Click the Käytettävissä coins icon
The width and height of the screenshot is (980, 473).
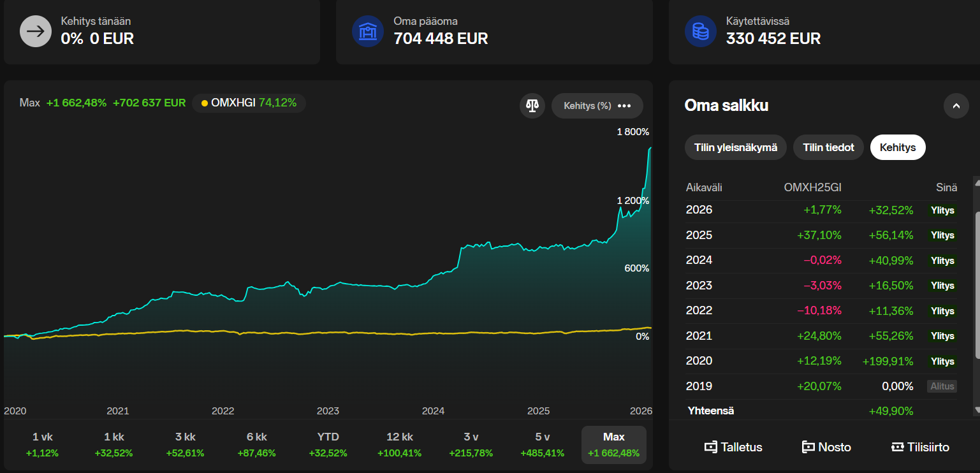click(x=700, y=31)
